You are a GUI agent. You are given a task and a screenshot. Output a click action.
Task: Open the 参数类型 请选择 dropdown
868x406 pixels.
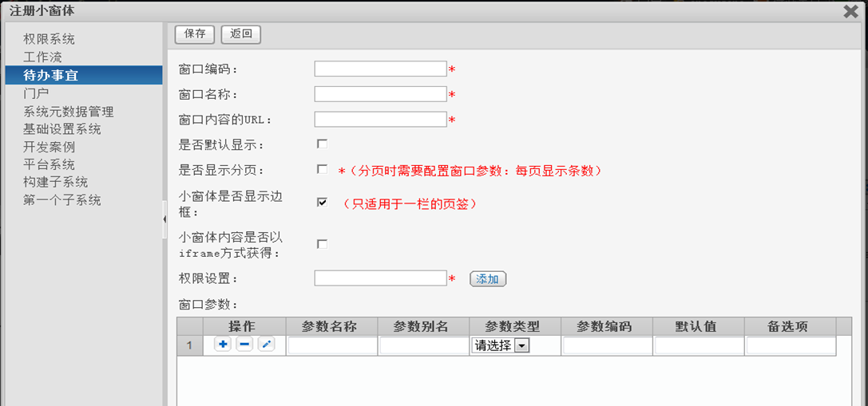tap(501, 345)
